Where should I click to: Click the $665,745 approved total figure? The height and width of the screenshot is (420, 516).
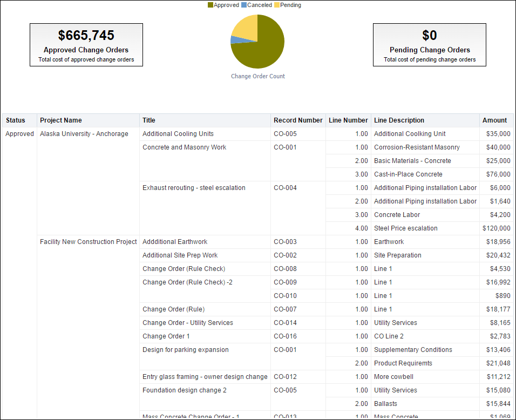[x=86, y=35]
